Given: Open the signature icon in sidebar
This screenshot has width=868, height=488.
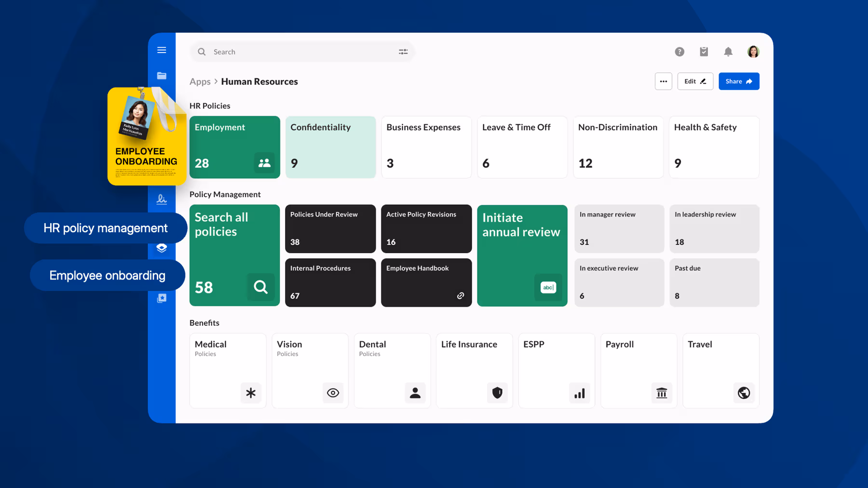Looking at the screenshot, I should (162, 199).
